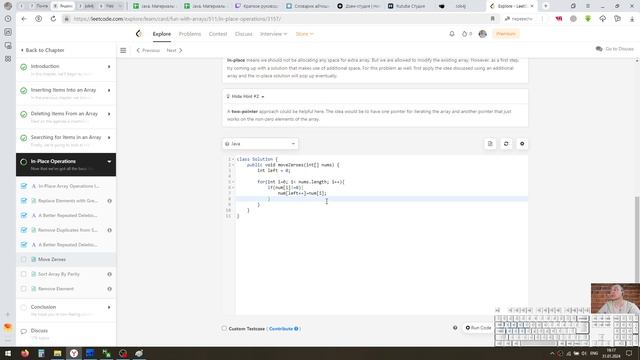Screen dimensions: 640x360
Task: Open the Yandex Browser taskbar icon
Action: tap(74, 353)
